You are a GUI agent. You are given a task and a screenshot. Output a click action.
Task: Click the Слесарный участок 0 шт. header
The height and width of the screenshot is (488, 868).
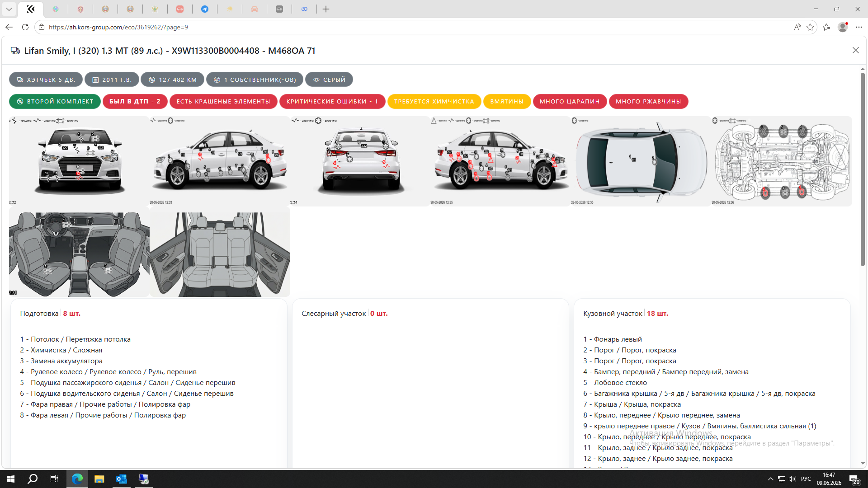(344, 314)
